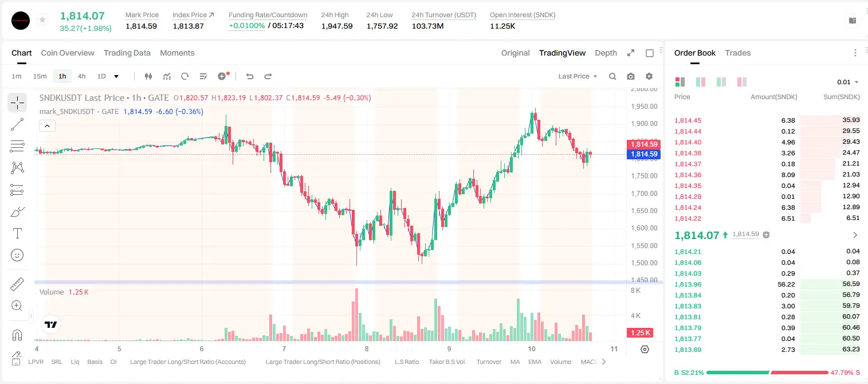Activate the ruler measure tool
The width and height of the screenshot is (868, 384).
[17, 284]
